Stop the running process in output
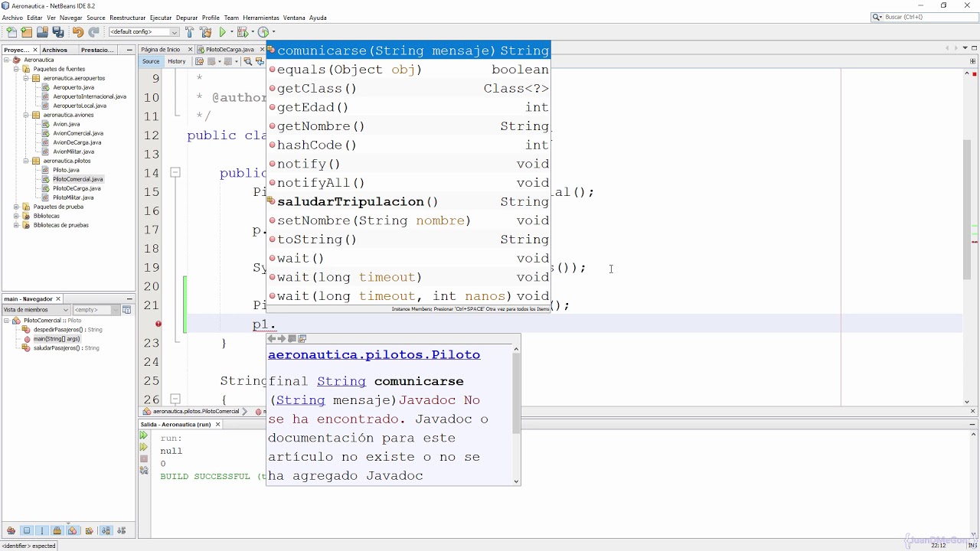 143,459
